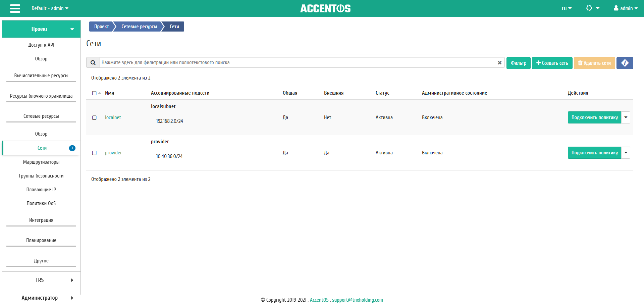Open Маршрутизаторы in the sidebar

[41, 162]
